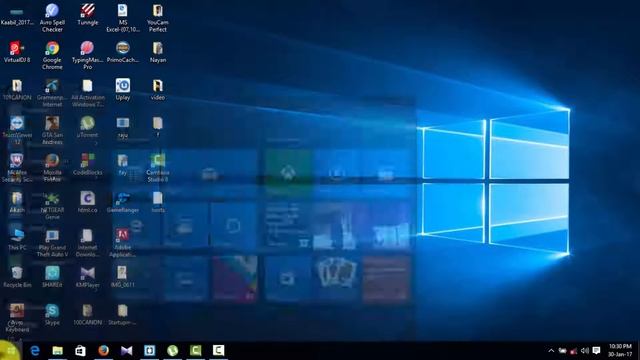Select the MS Excel desktop file
The width and height of the screenshot is (640, 360).
[123, 18]
